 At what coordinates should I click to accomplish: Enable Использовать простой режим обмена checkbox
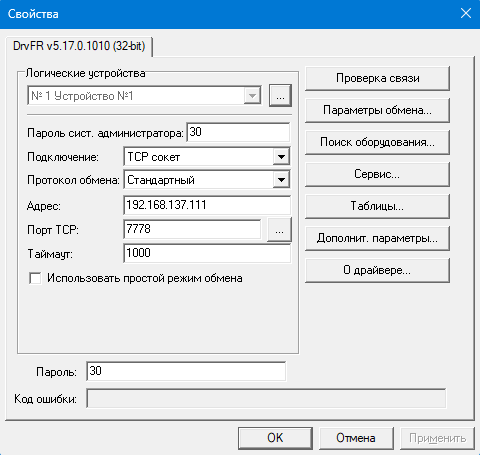pyautogui.click(x=35, y=278)
